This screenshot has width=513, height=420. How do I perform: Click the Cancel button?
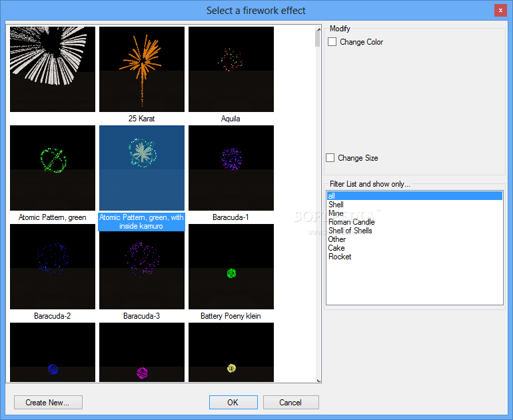coord(291,402)
